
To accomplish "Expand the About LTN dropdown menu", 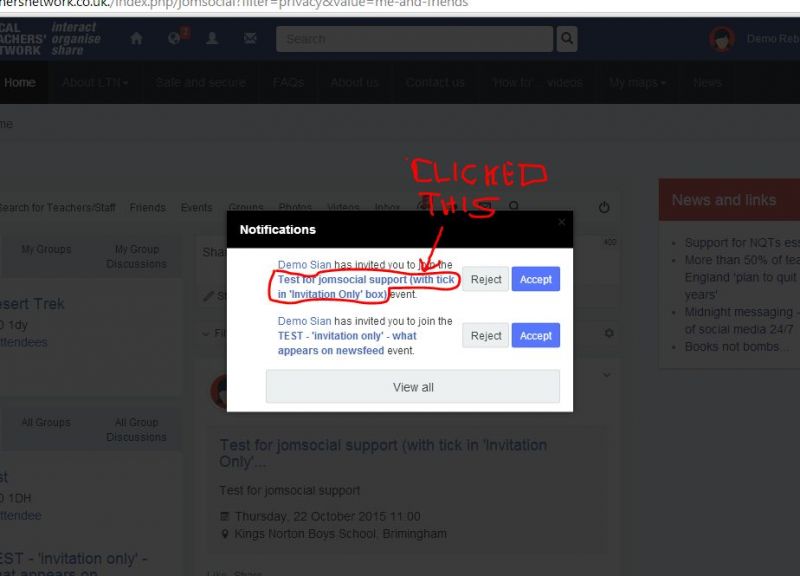I will [95, 83].
